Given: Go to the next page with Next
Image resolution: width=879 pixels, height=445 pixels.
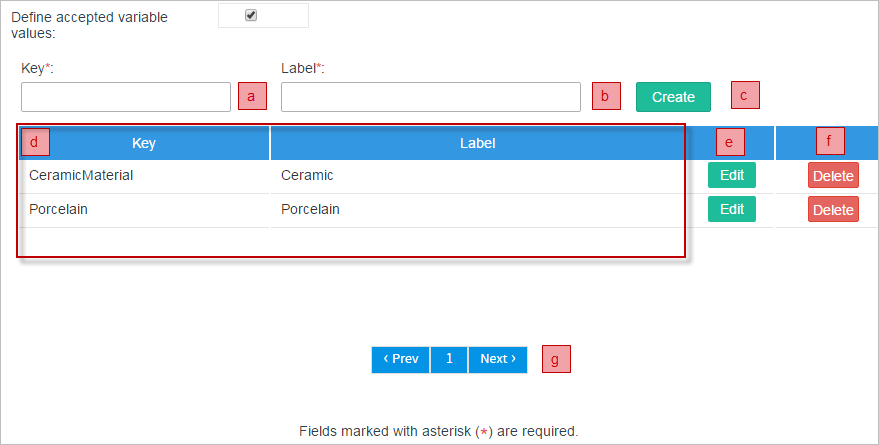Looking at the screenshot, I should point(497,359).
